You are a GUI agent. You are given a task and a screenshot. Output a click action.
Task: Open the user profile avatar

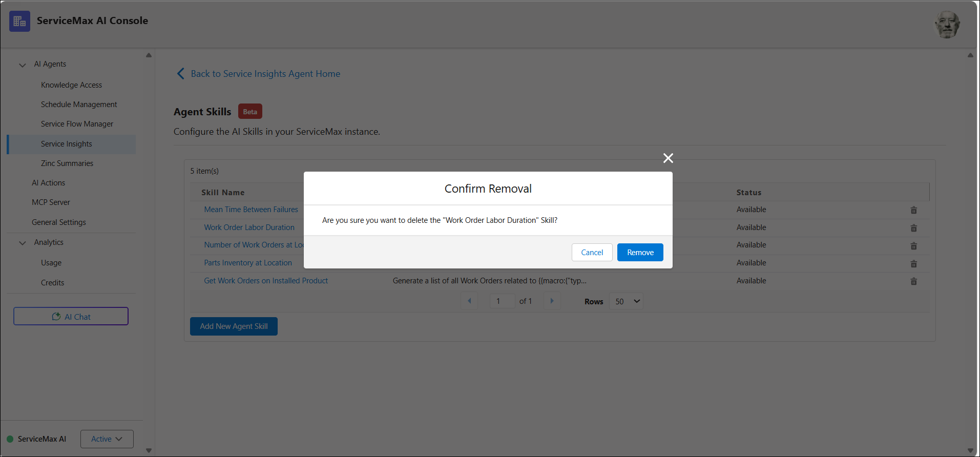947,24
